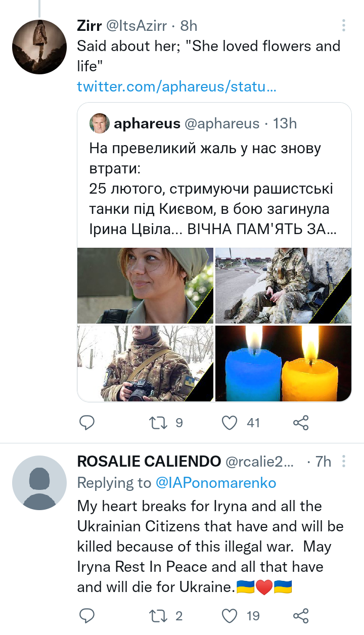Open more options for Rosalie Caliendo's tweet
Image resolution: width=364 pixels, height=635 pixels.
pyautogui.click(x=344, y=461)
